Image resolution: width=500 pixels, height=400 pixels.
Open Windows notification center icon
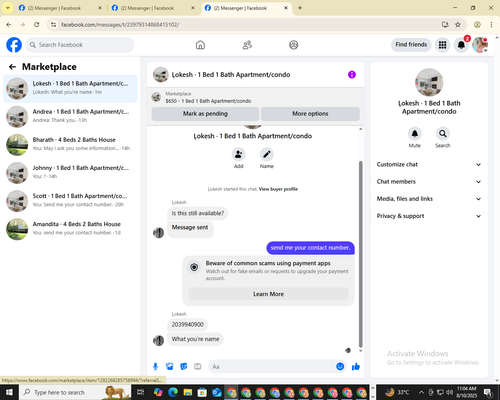coord(488,392)
